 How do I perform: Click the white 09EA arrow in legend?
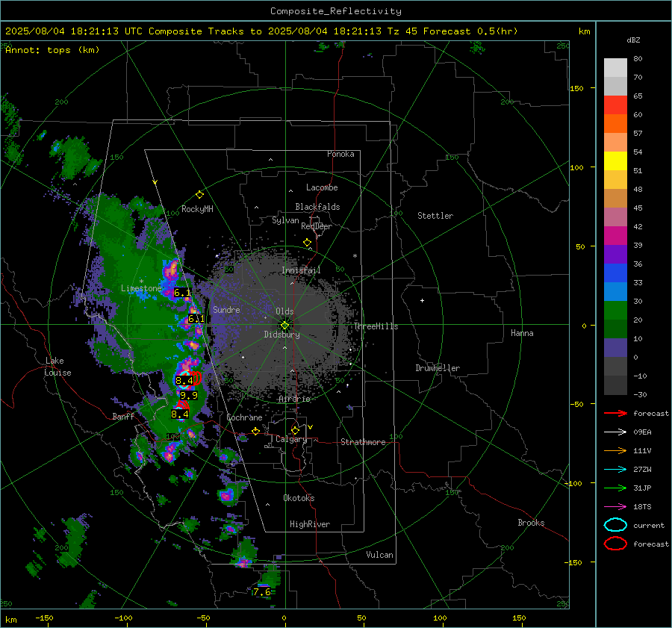pyautogui.click(x=615, y=432)
